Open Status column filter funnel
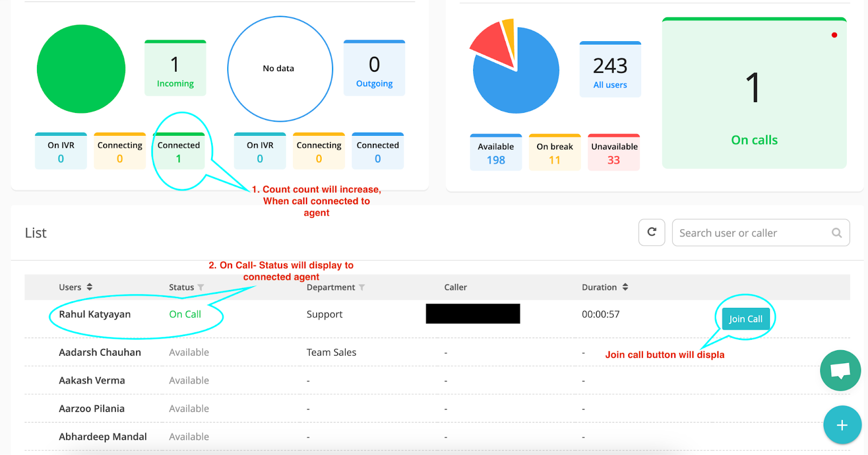 (201, 288)
